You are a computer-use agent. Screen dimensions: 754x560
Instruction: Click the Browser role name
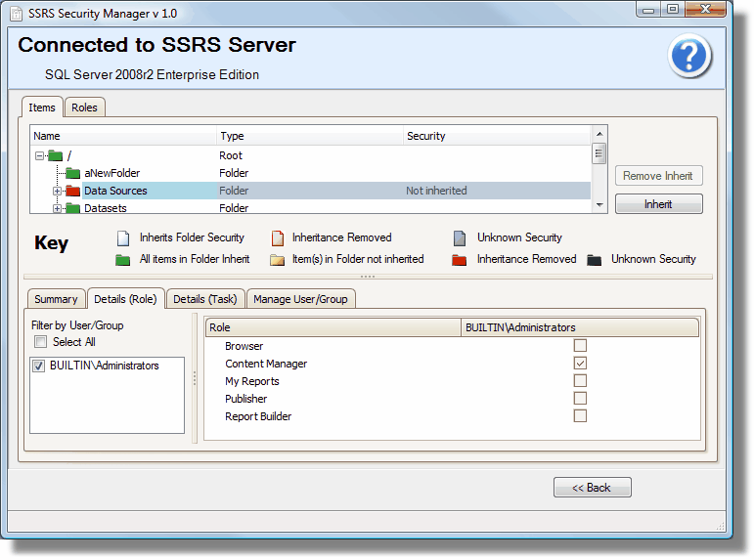244,346
